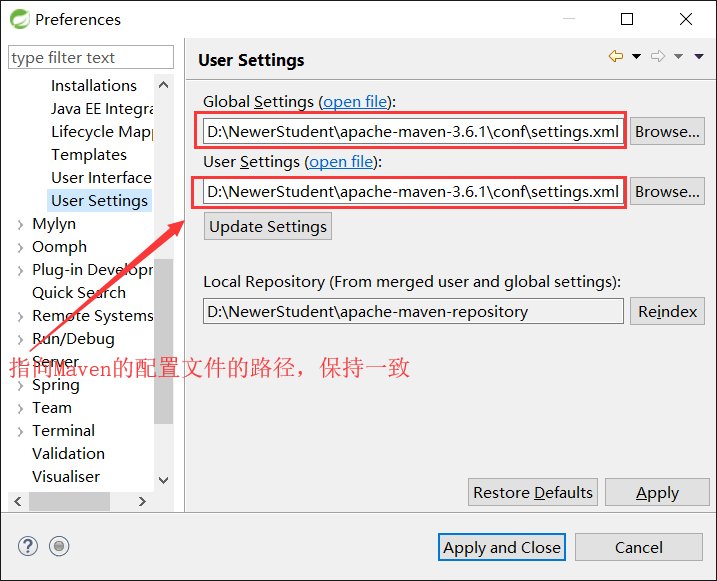Open the back history dropdown arrow

[636, 56]
